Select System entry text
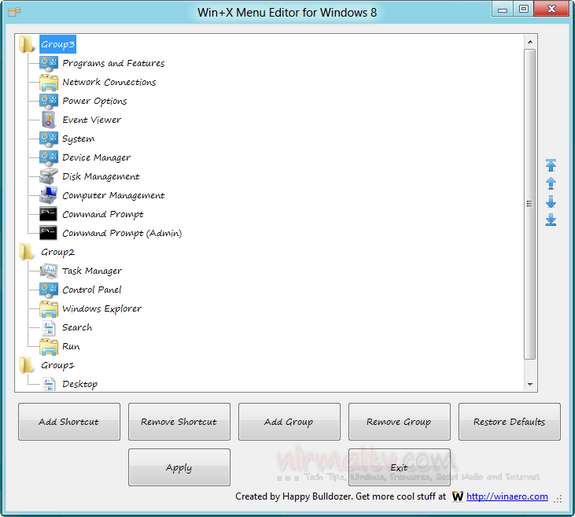Viewport: 575px width, 517px height. (78, 139)
